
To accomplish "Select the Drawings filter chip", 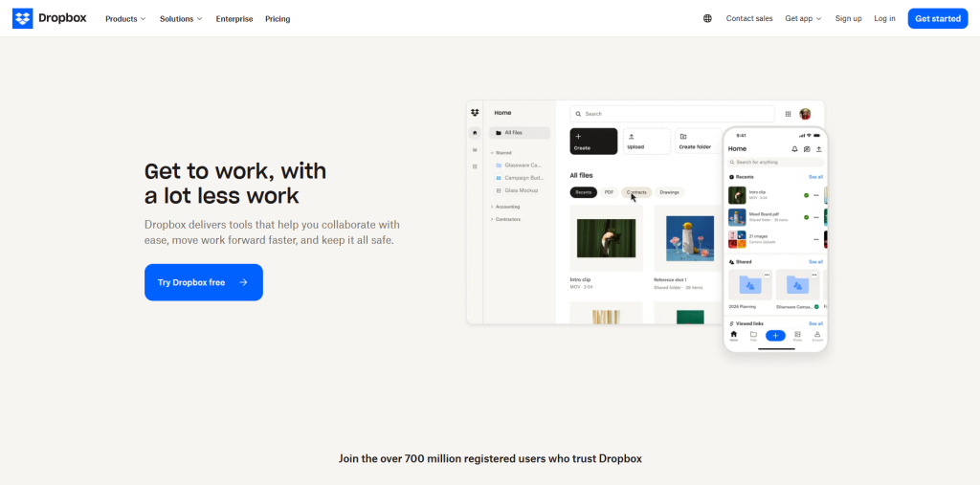I will (x=669, y=192).
